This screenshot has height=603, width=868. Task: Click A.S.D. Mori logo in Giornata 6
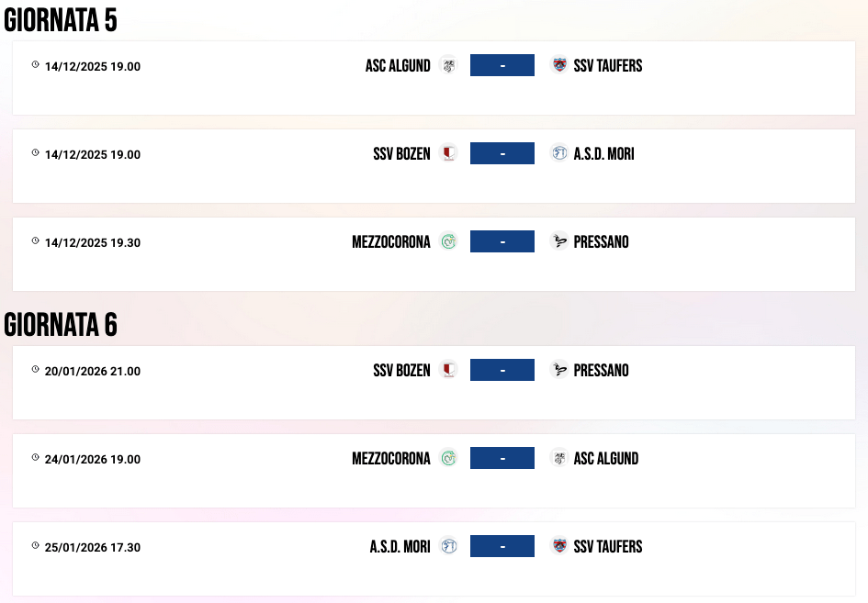(x=448, y=546)
